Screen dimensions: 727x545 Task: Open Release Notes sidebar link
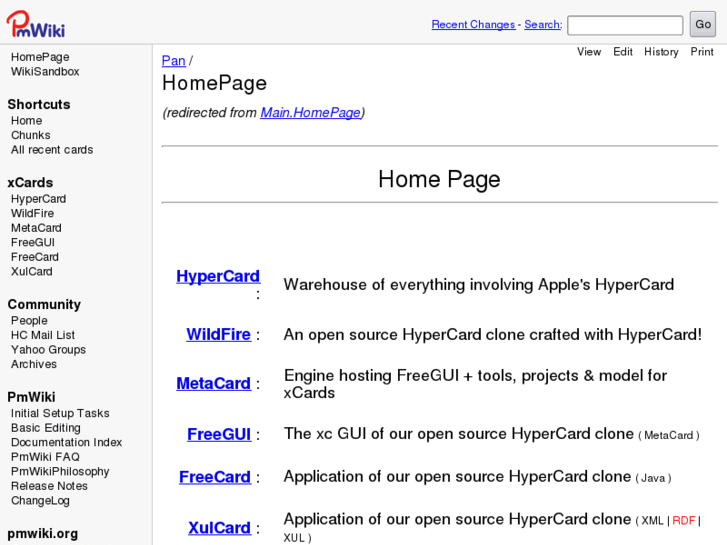pos(49,486)
